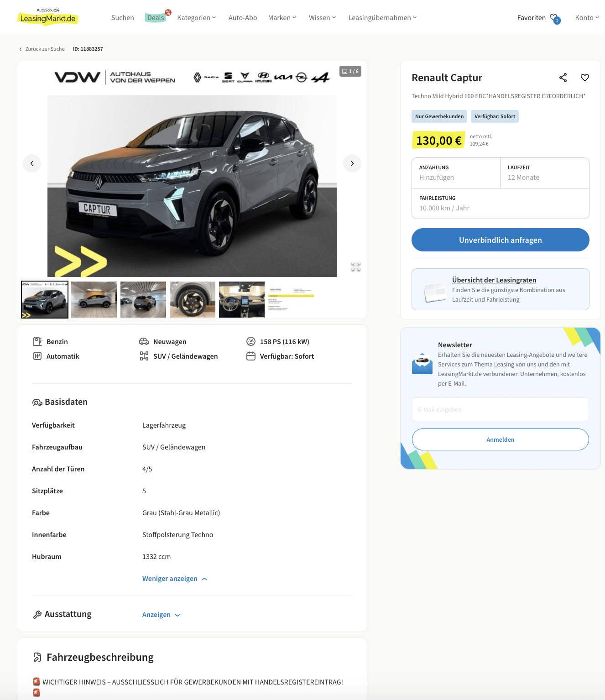This screenshot has width=605, height=700.
Task: Open the Deals menu item
Action: click(156, 18)
